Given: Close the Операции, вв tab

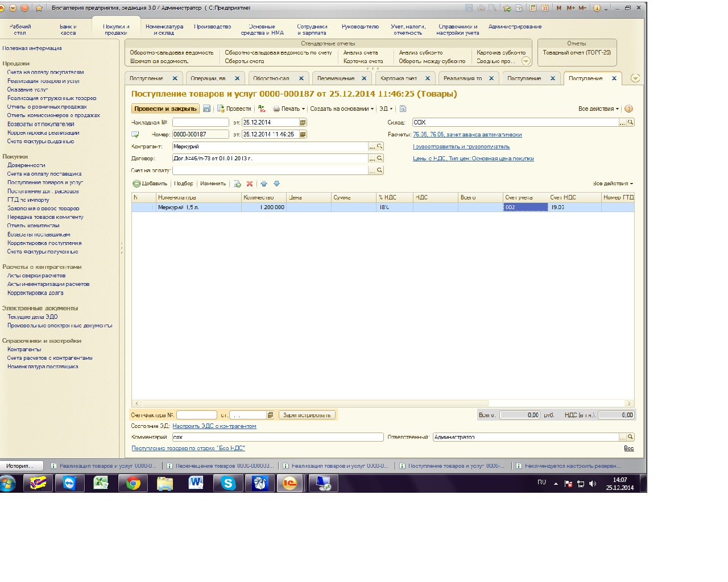Looking at the screenshot, I should point(237,78).
